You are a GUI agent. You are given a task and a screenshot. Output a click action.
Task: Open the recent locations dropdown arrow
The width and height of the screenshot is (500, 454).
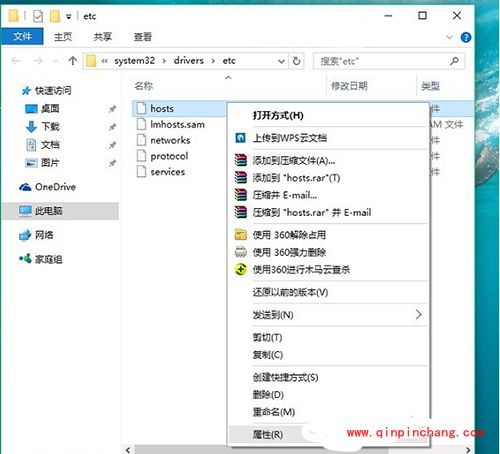click(x=56, y=61)
